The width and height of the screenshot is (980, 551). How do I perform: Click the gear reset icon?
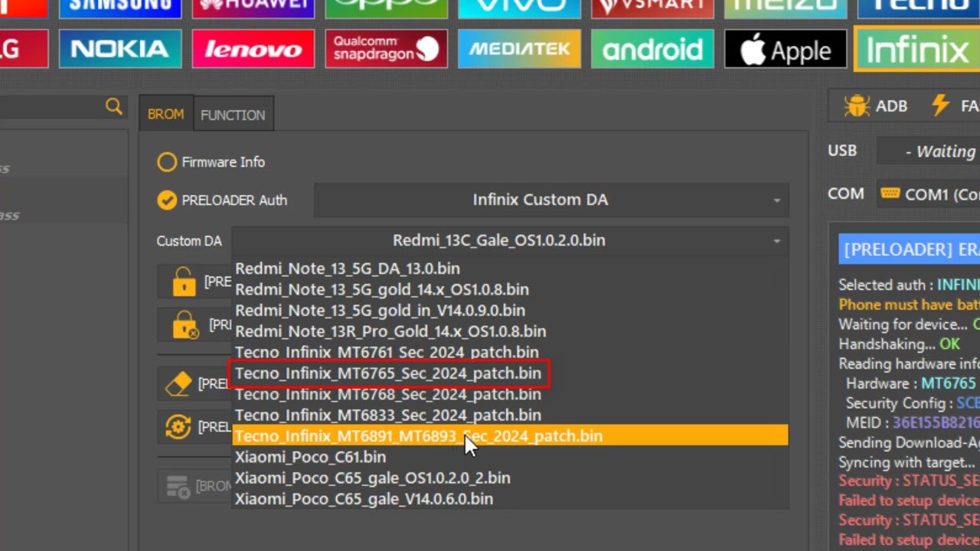tap(178, 426)
